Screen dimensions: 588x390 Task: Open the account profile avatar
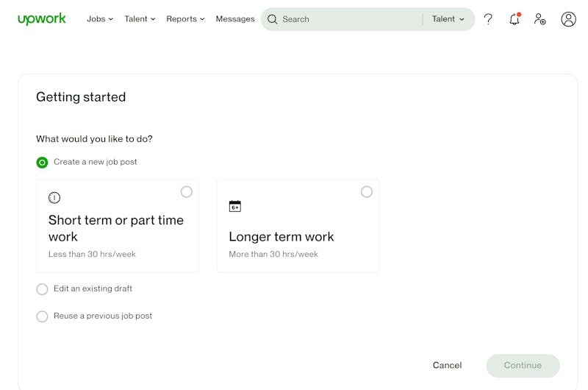tap(568, 19)
